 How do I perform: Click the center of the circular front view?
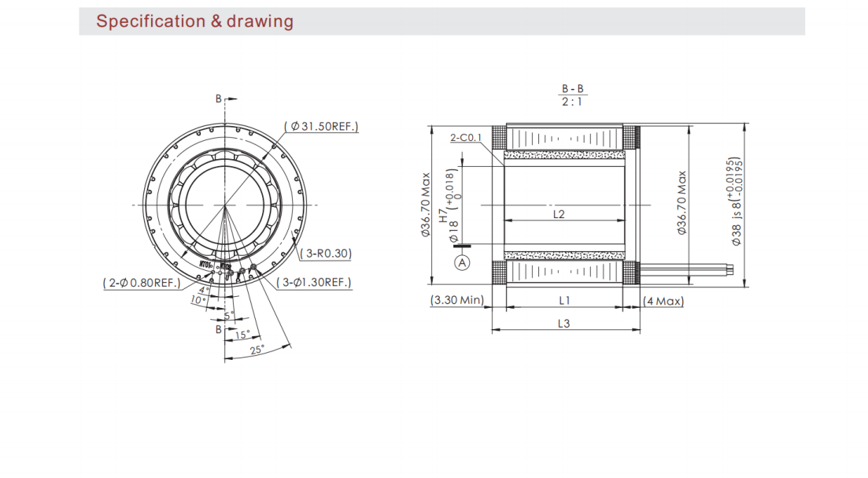click(x=225, y=206)
